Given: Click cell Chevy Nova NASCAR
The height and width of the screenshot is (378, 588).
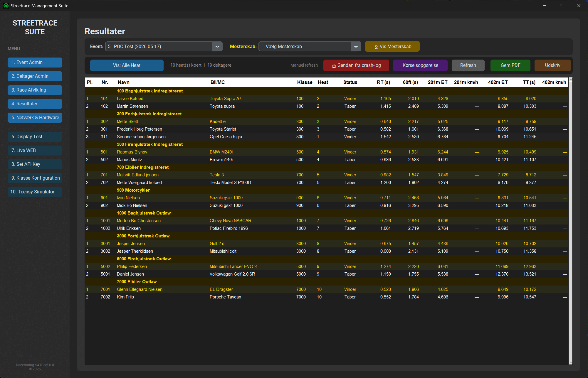Looking at the screenshot, I should [231, 221].
